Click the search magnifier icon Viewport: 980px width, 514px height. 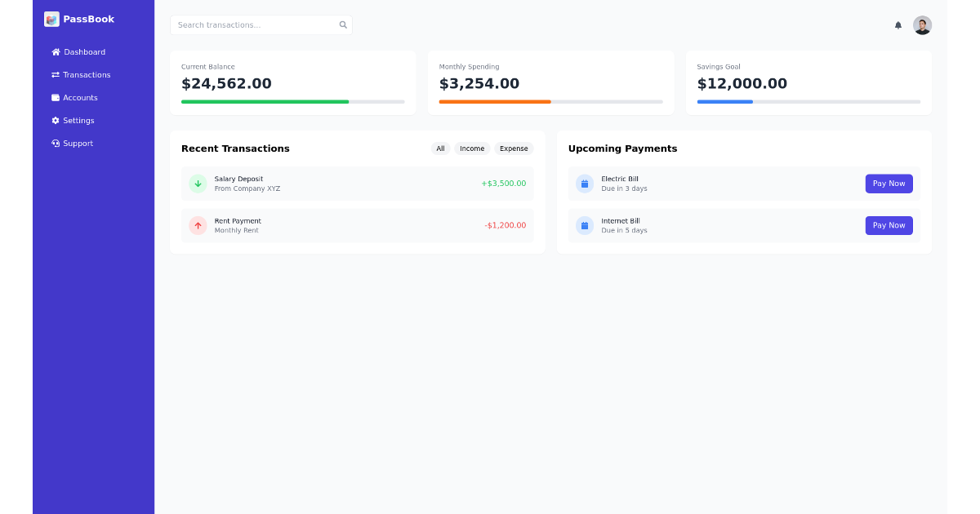coord(343,24)
